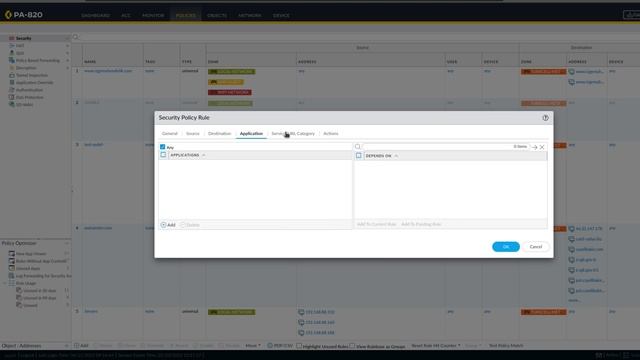This screenshot has width=640, height=360.
Task: Open the DoS Protection icon in sidebar
Action: coord(11,97)
